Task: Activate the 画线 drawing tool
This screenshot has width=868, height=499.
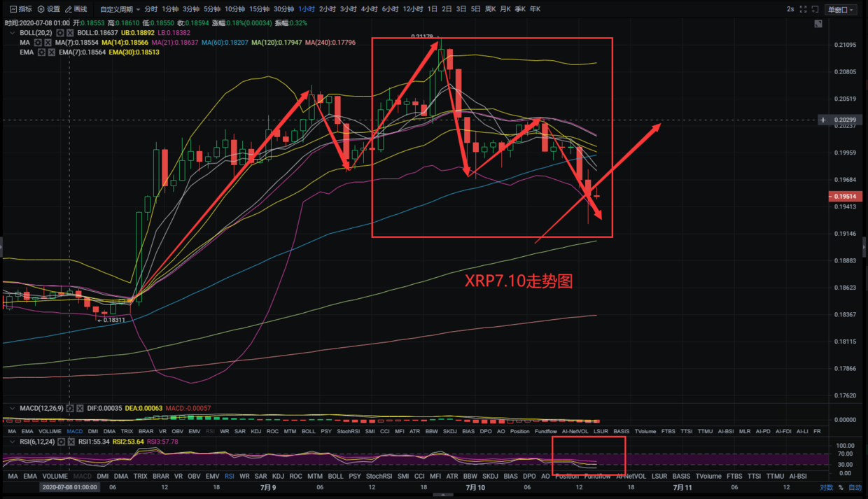Action: pyautogui.click(x=76, y=9)
